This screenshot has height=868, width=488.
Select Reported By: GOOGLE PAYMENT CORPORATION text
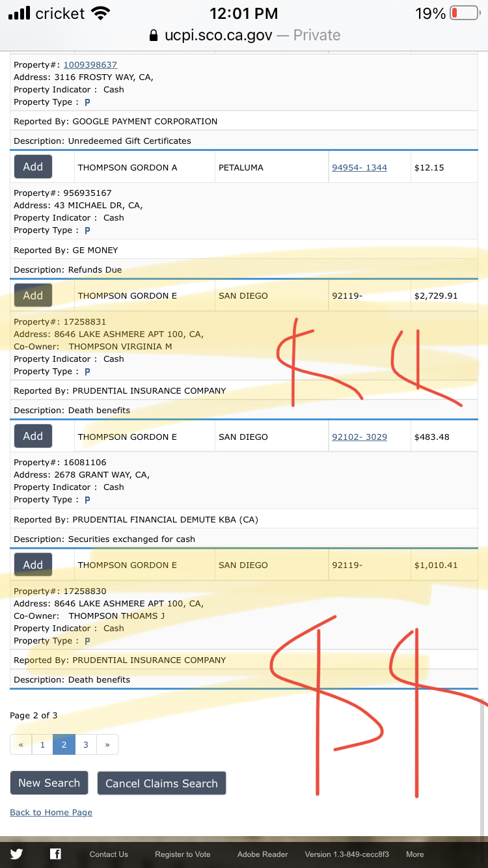(116, 121)
